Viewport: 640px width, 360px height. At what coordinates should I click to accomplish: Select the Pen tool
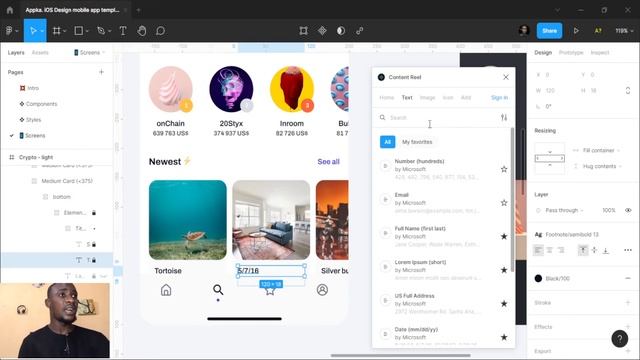(100, 31)
